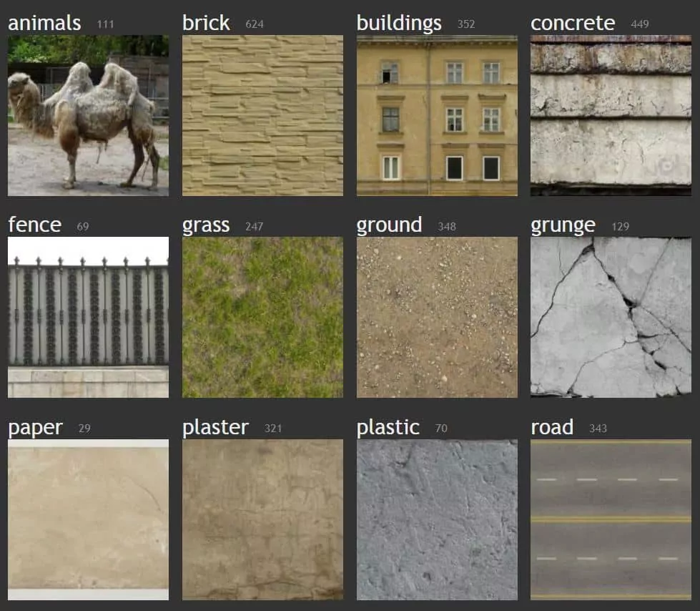Open the 'fence' category link

pyautogui.click(x=34, y=225)
